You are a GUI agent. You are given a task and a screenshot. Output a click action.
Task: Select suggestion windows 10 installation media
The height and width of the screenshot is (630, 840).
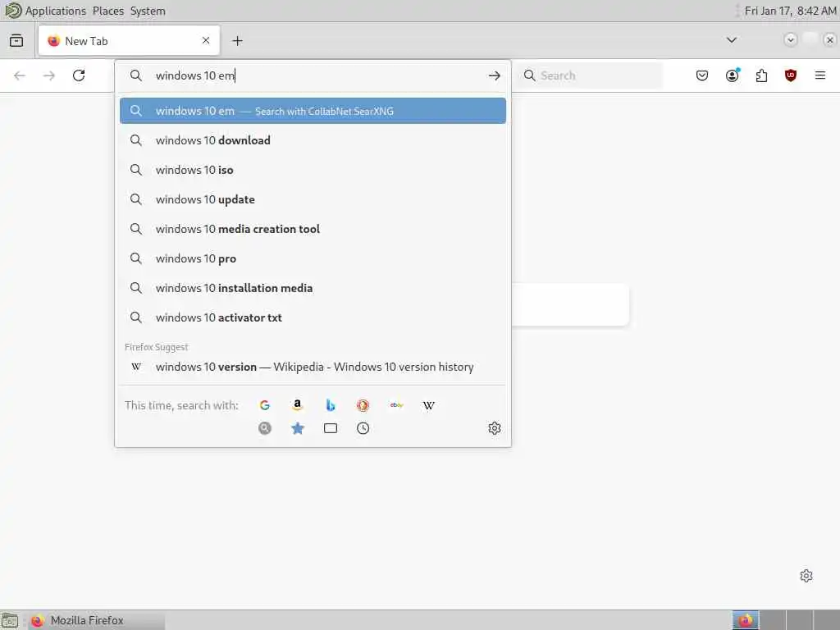[x=313, y=288]
